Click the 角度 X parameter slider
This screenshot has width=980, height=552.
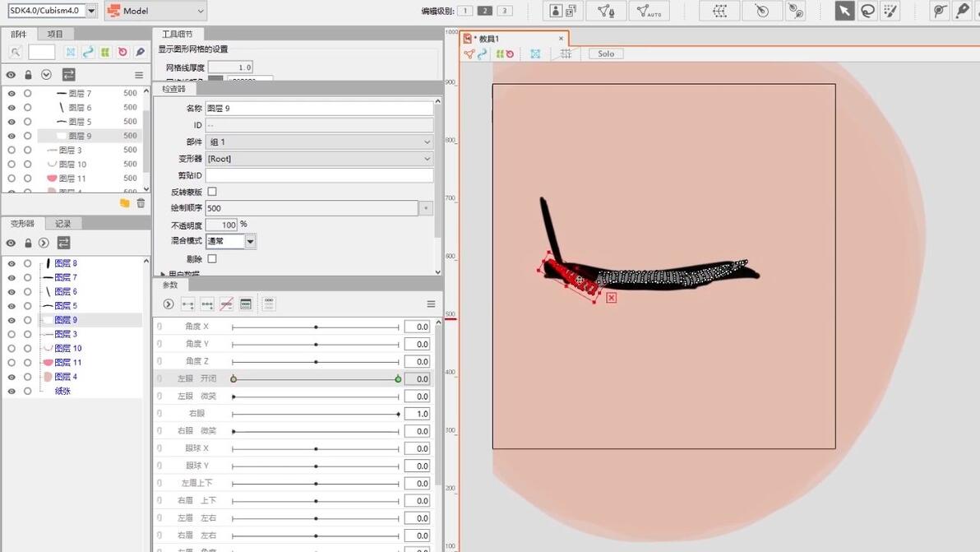point(316,327)
